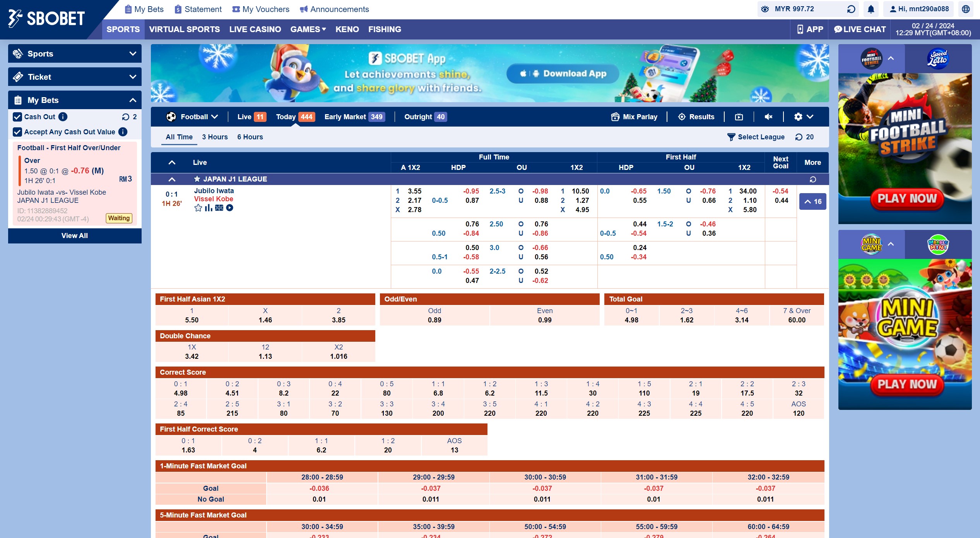Collapse the More 16 markets button
The height and width of the screenshot is (538, 980).
pyautogui.click(x=813, y=202)
